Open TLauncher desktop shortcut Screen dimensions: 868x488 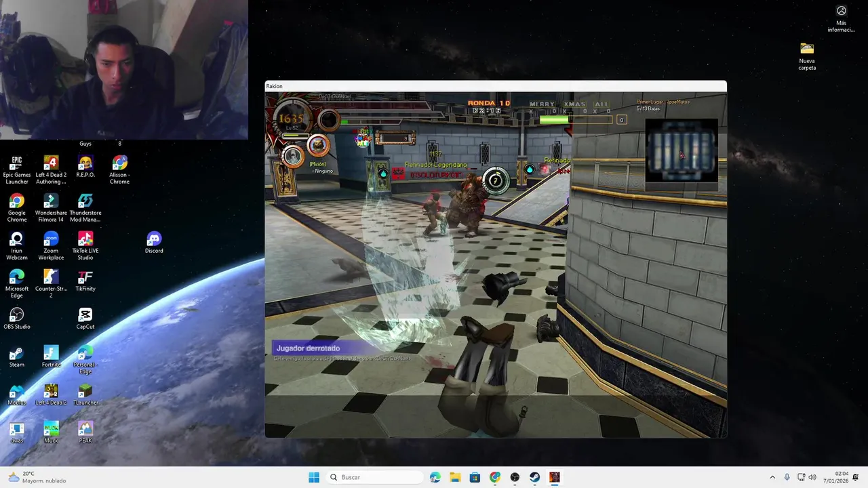(85, 394)
